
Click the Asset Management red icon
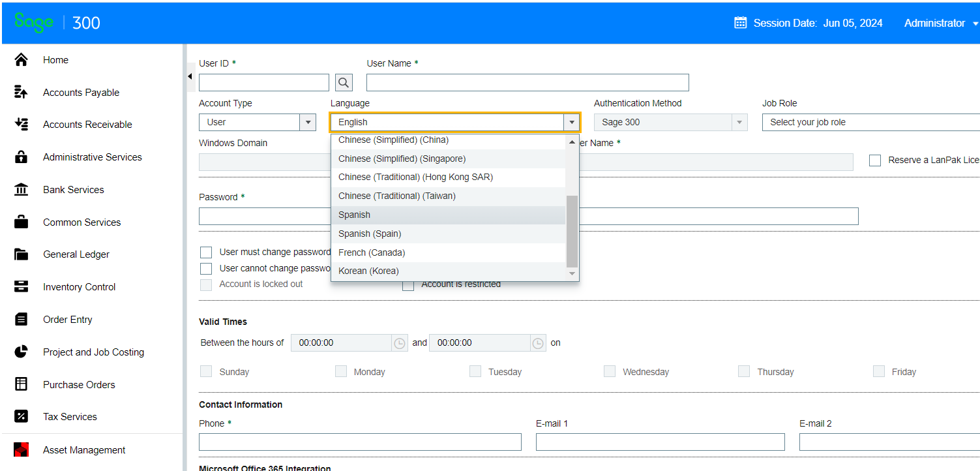click(x=21, y=450)
